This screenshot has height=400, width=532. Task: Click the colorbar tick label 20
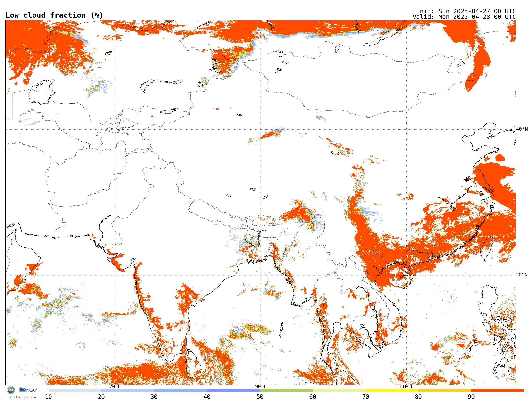101,397
